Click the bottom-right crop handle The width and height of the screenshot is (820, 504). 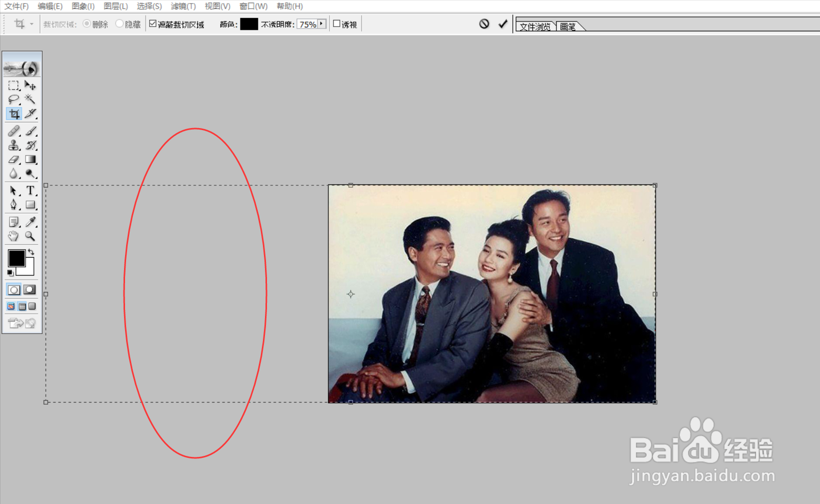[x=655, y=402]
